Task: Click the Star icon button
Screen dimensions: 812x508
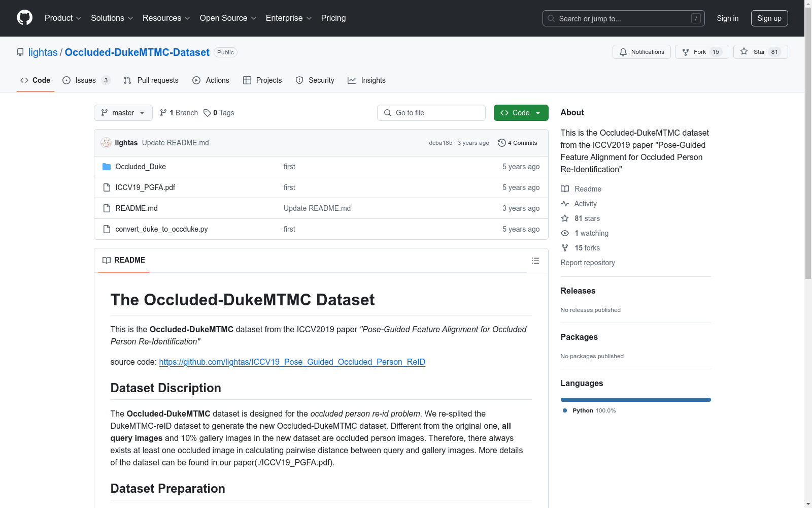Action: coord(744,51)
